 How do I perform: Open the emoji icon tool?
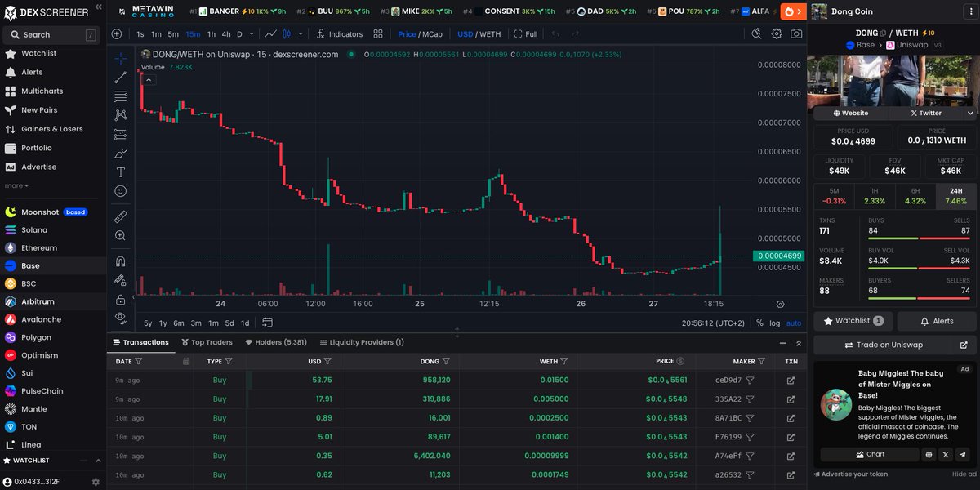pyautogui.click(x=120, y=190)
